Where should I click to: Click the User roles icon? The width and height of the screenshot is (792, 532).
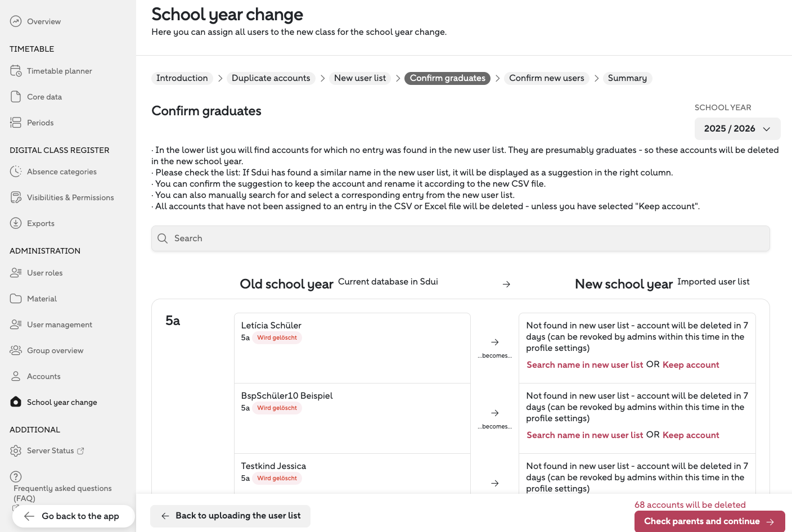(x=16, y=273)
